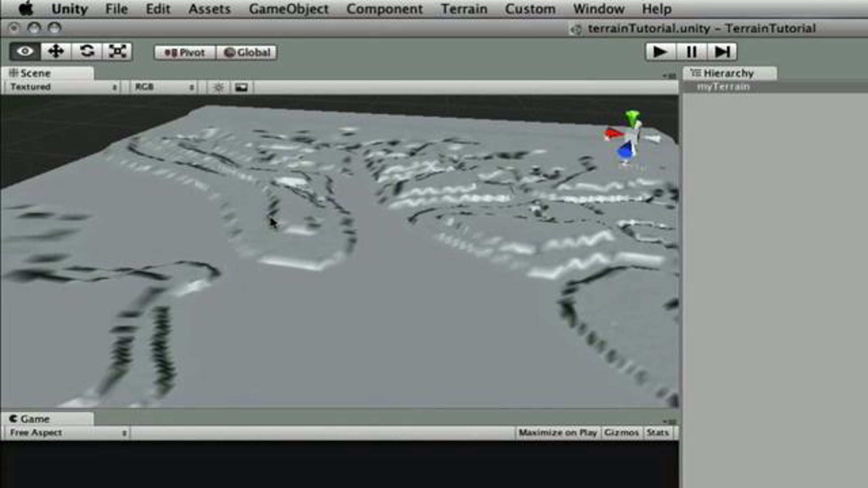Screen dimensions: 868x488
Task: Click the Play button
Action: (x=660, y=52)
